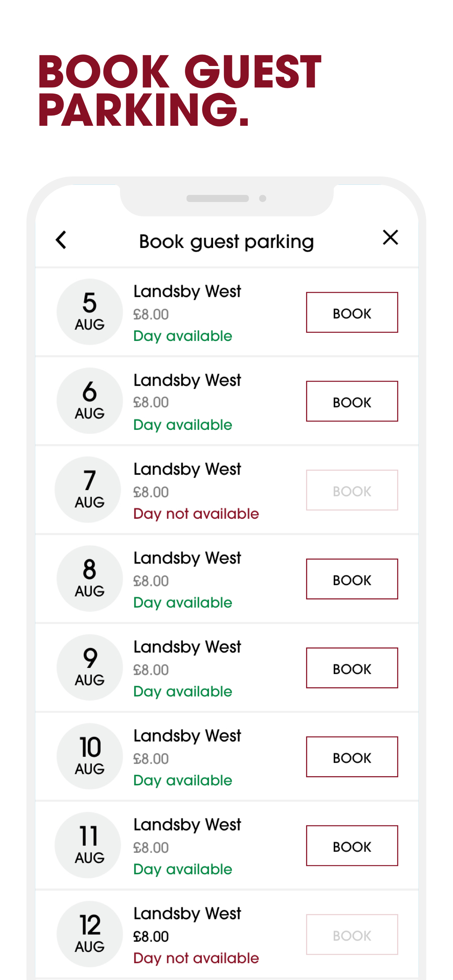Select the 5 AUG date circle

[x=89, y=312]
